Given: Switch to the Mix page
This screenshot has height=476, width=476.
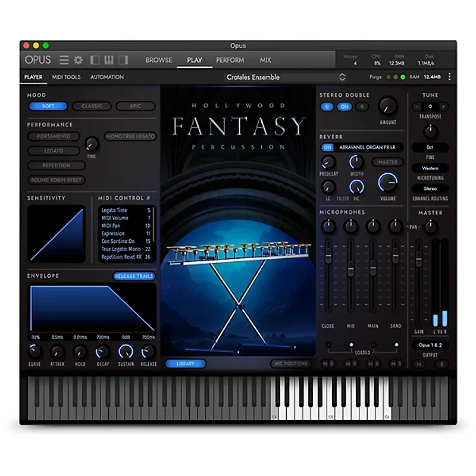Looking at the screenshot, I should pyautogui.click(x=265, y=60).
